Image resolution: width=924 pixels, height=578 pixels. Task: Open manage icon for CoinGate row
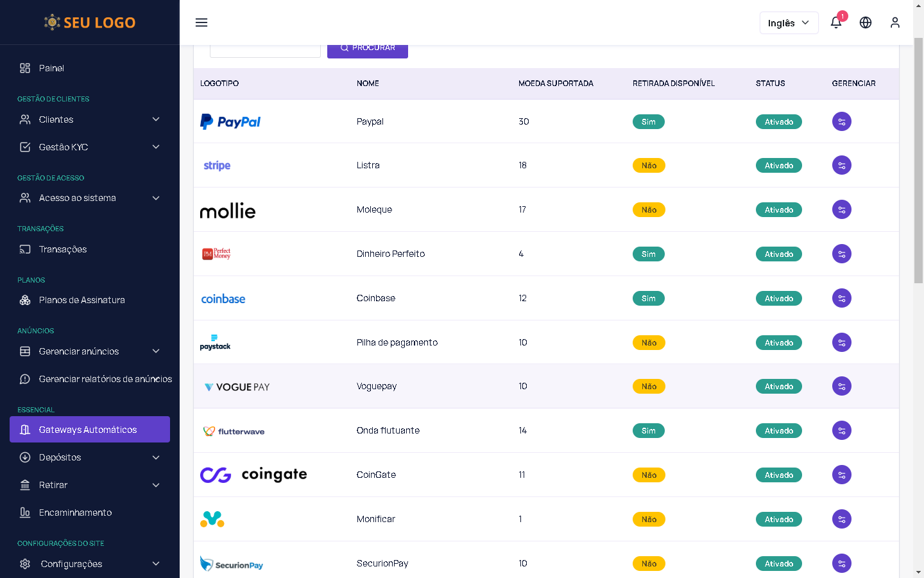tap(841, 475)
